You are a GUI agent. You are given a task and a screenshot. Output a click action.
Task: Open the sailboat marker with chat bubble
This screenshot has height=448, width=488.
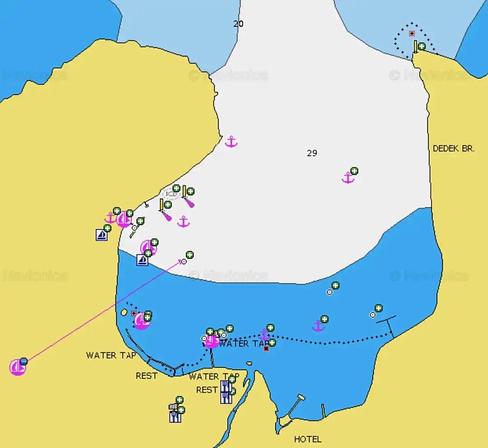point(18,367)
